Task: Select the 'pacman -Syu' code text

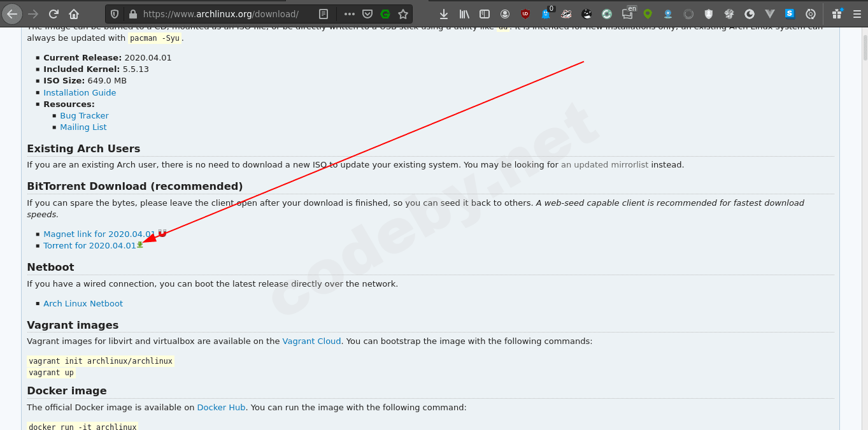Action: click(155, 38)
